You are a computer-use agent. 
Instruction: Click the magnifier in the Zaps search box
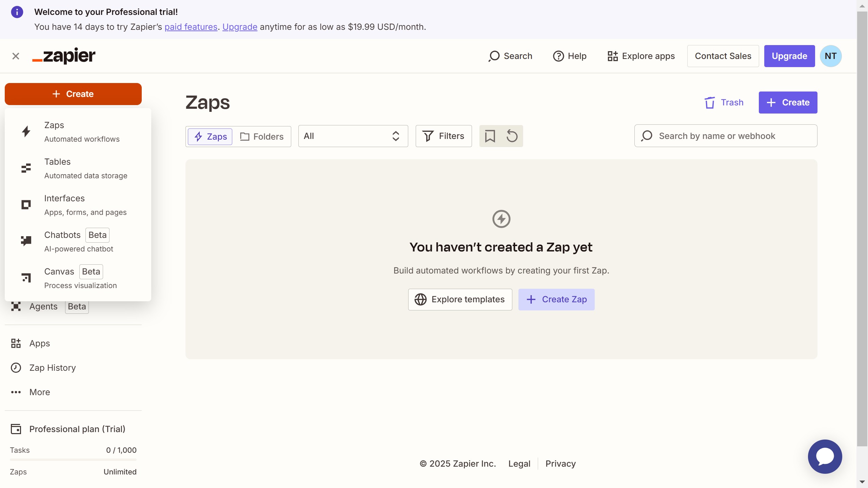tap(647, 136)
